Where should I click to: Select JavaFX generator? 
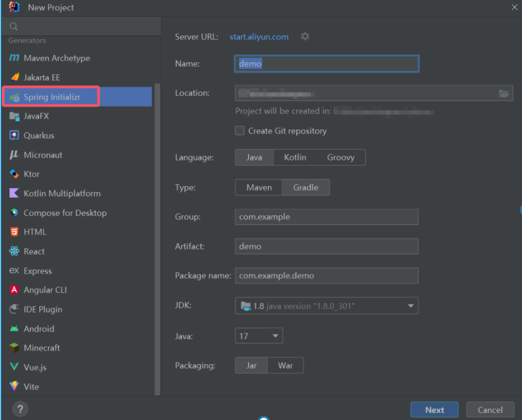click(77, 116)
